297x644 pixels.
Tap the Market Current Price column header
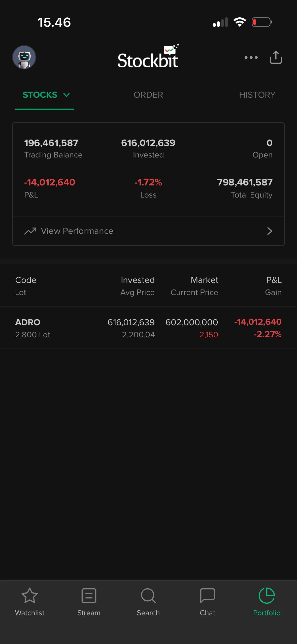[194, 286]
